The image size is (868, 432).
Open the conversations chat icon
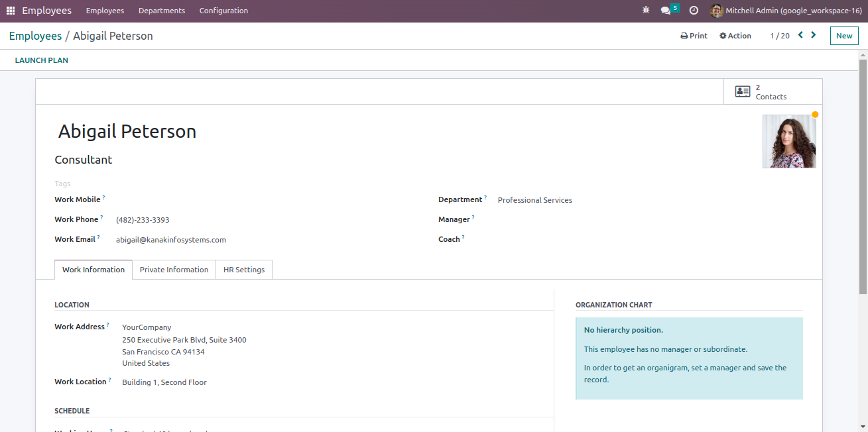(666, 11)
